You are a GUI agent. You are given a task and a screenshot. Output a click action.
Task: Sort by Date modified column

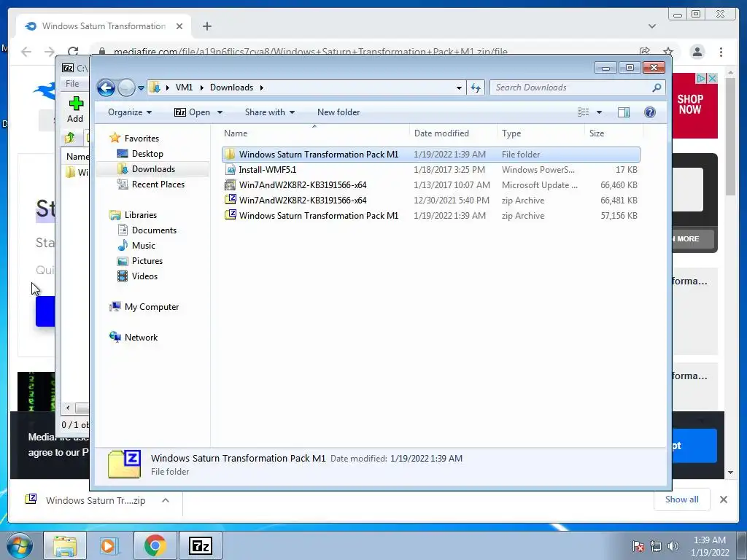[452, 133]
